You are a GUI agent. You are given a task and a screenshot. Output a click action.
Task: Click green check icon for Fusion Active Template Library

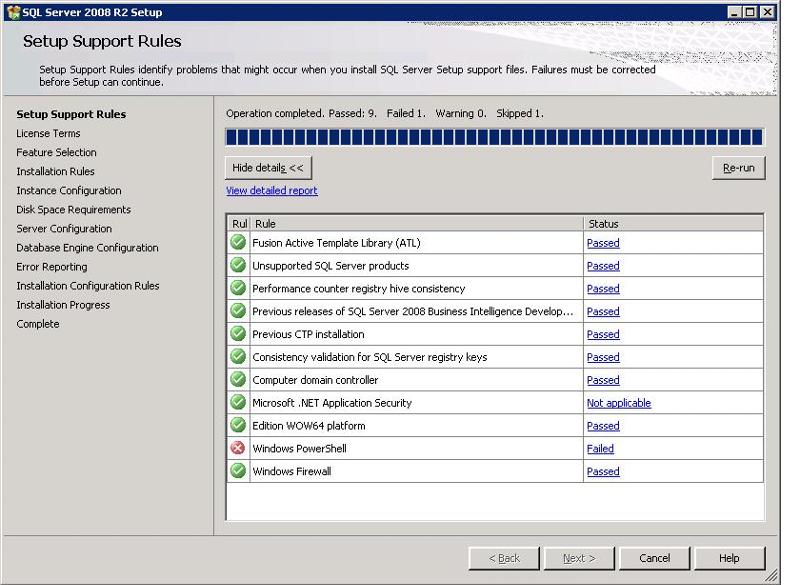238,242
